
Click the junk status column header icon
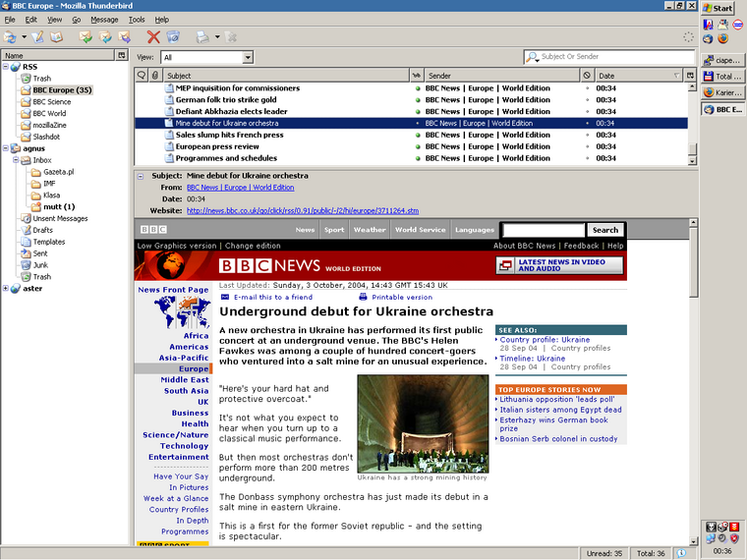coord(587,76)
